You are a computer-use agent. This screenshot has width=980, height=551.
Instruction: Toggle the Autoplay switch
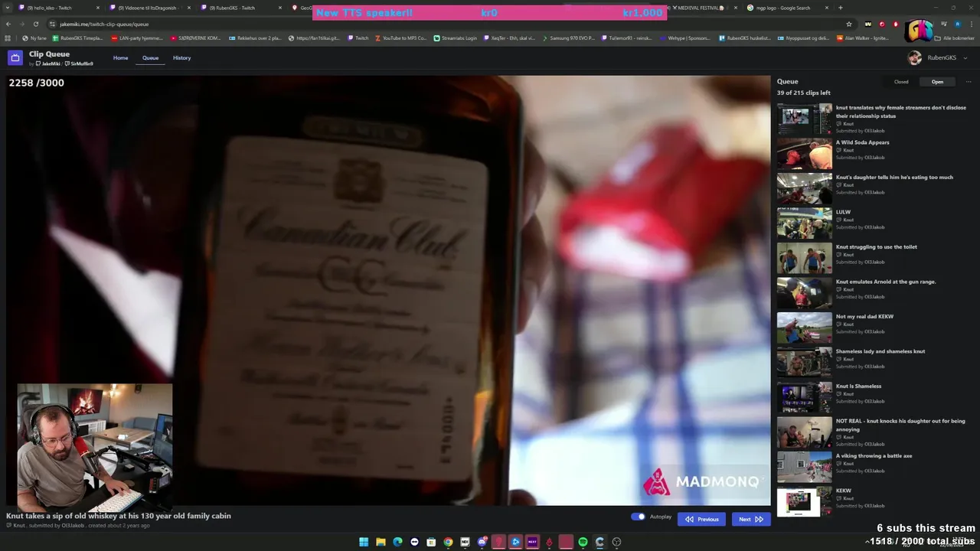pyautogui.click(x=638, y=517)
